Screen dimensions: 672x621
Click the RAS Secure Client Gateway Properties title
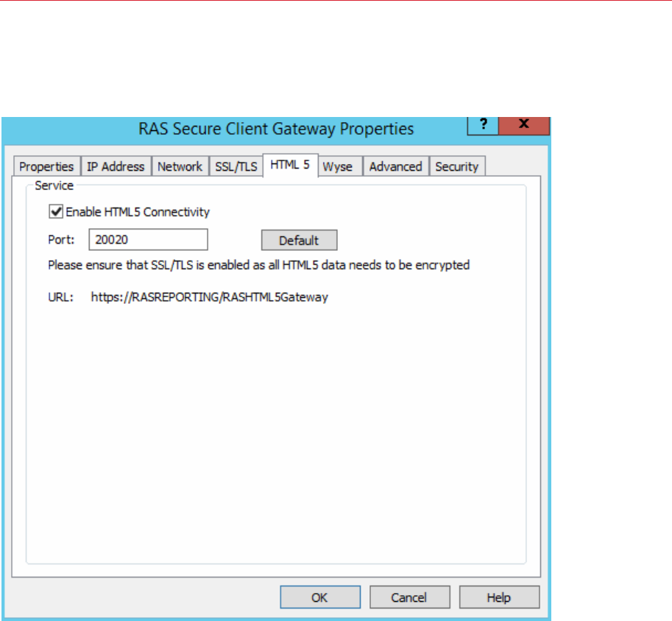pos(277,129)
